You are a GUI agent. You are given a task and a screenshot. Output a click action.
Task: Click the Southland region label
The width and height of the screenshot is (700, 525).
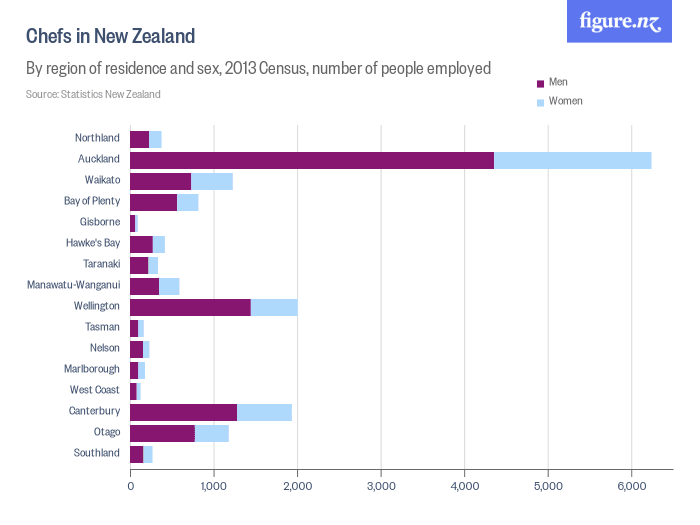pos(97,453)
